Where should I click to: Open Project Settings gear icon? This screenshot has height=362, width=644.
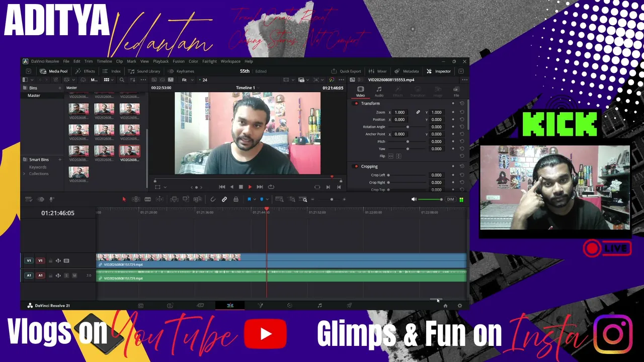[459, 306]
